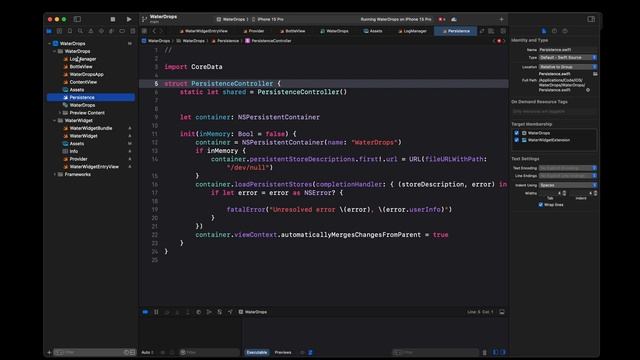Click the Run play button

click(x=129, y=19)
